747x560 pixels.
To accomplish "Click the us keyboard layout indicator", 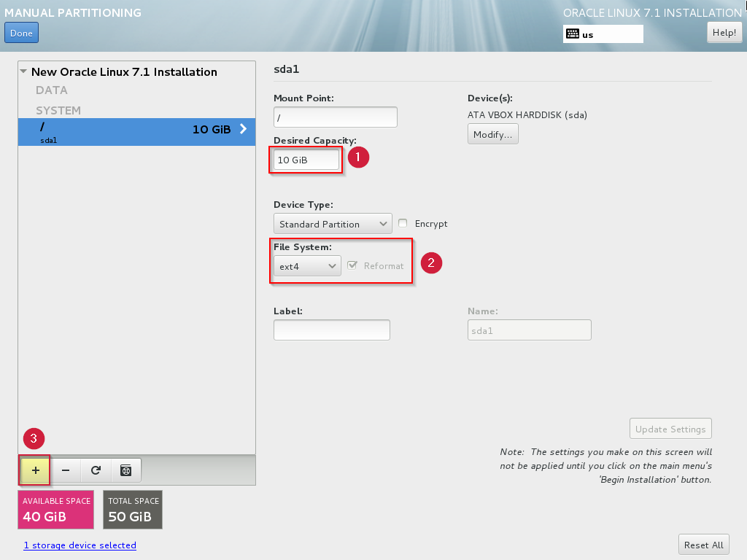I will click(x=603, y=34).
